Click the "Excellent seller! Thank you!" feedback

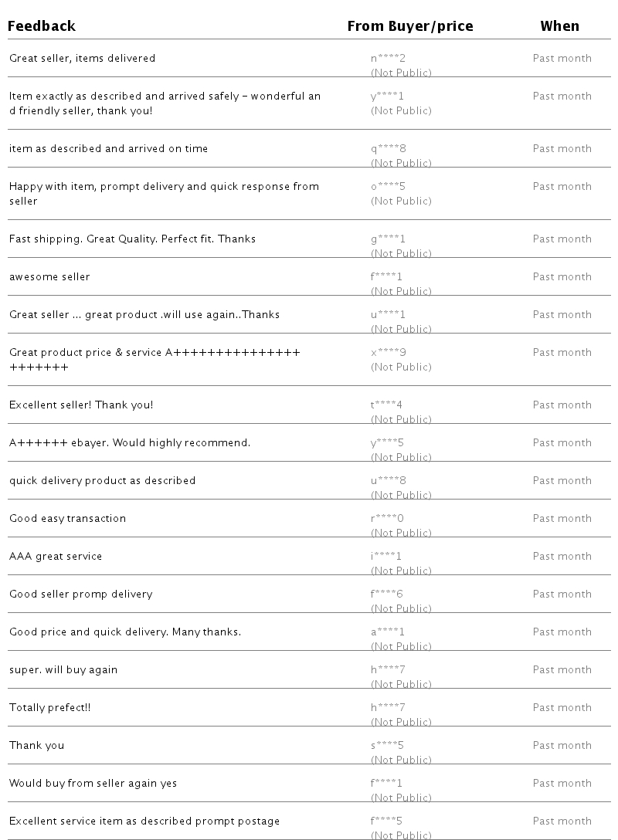(x=81, y=405)
